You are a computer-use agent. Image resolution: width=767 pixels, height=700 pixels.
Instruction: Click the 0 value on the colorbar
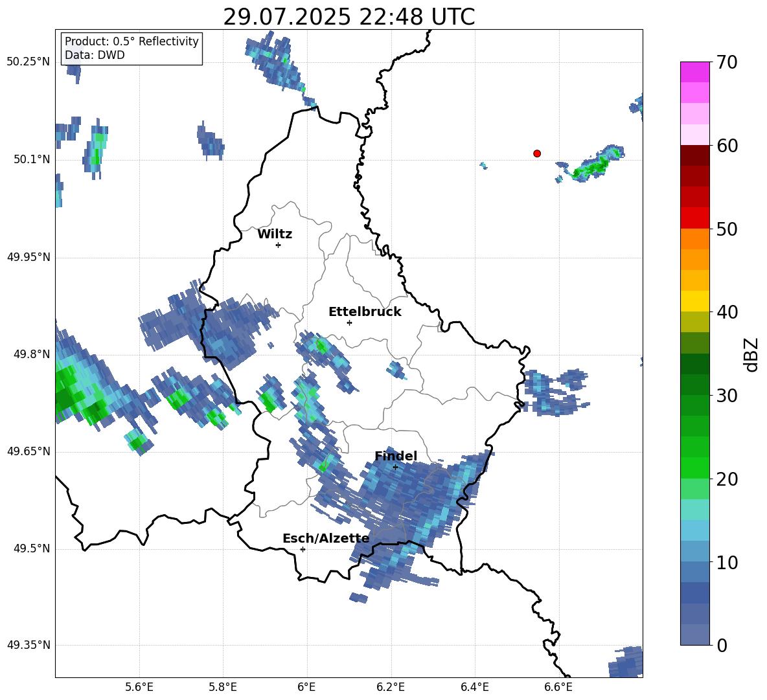(722, 645)
